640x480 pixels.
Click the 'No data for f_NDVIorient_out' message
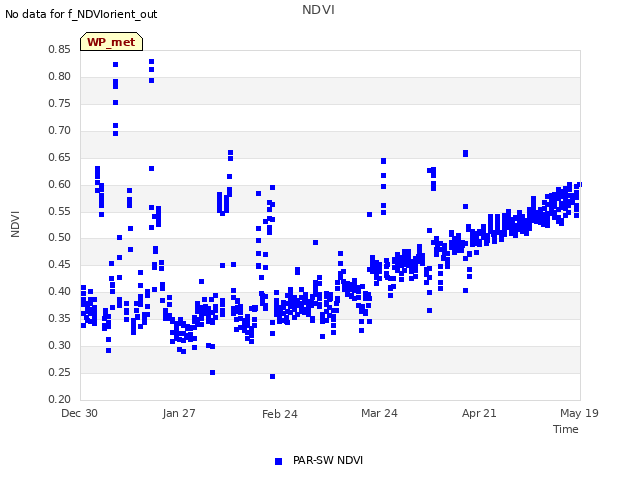tap(81, 14)
